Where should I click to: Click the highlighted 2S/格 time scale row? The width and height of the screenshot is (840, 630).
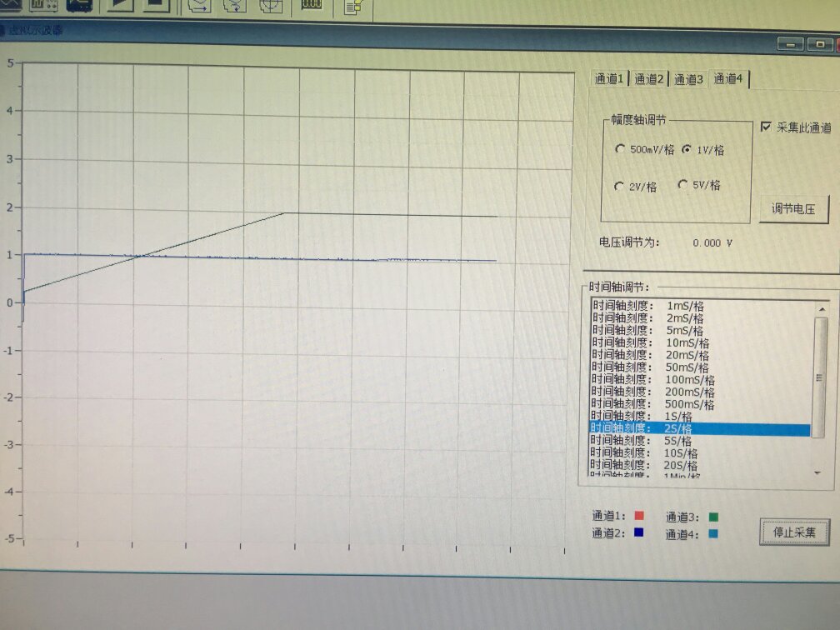click(x=700, y=429)
